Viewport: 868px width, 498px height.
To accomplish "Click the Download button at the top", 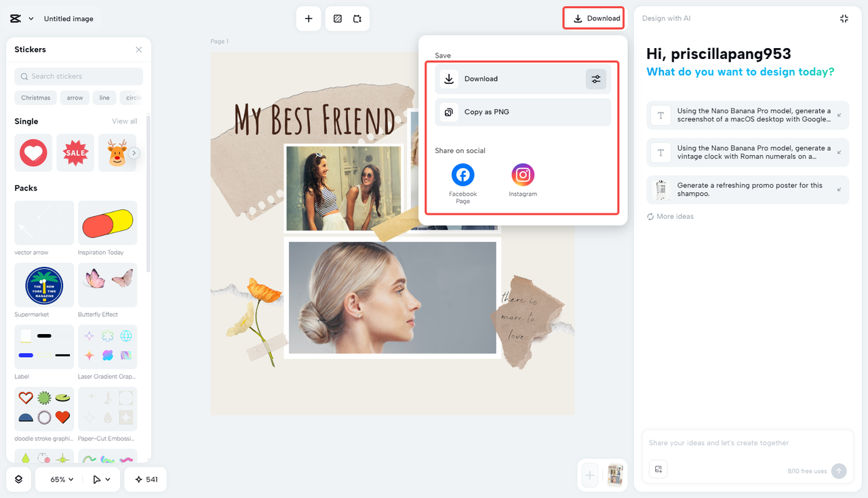I will [593, 18].
